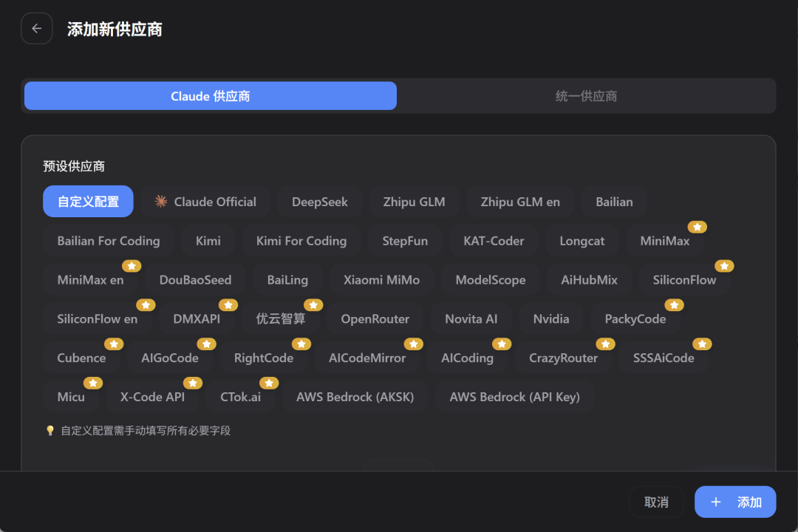Click the 添加 button to add provider
Screen dimensions: 798x532
pos(735,502)
